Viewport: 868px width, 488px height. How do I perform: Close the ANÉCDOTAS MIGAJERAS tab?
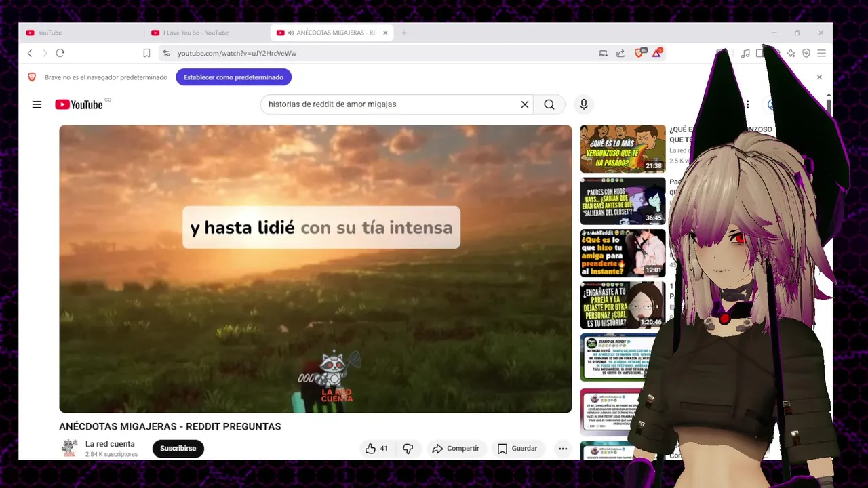385,33
